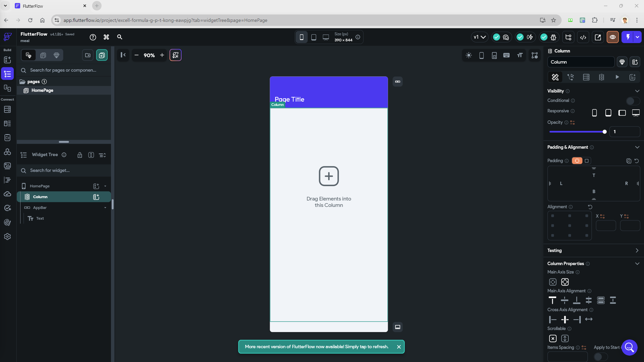
Task: Toggle Apply to Start switch
Action: click(601, 357)
